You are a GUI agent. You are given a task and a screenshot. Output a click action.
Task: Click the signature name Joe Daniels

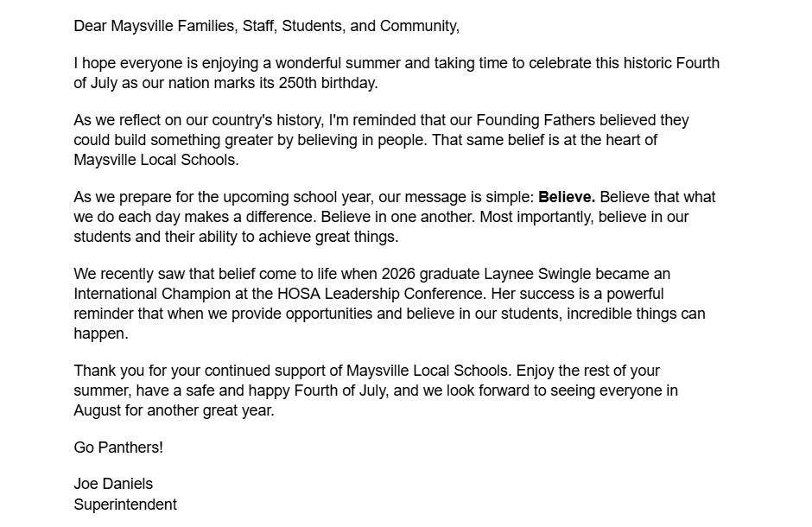click(x=113, y=484)
